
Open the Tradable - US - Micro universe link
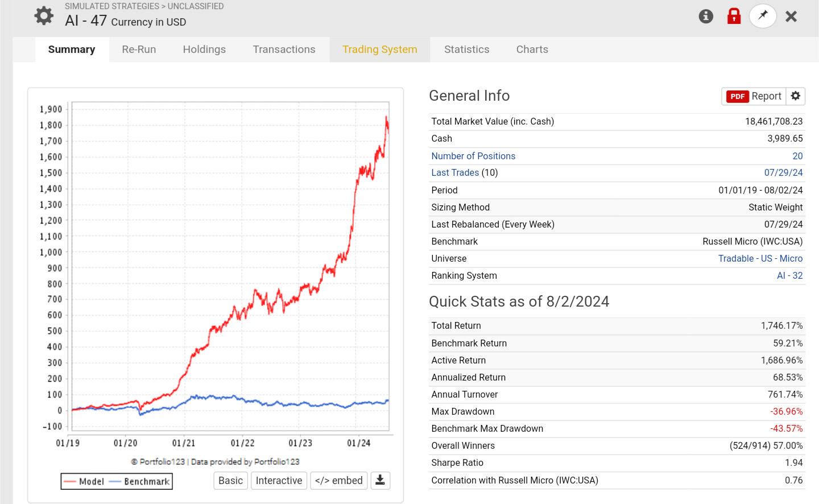760,258
